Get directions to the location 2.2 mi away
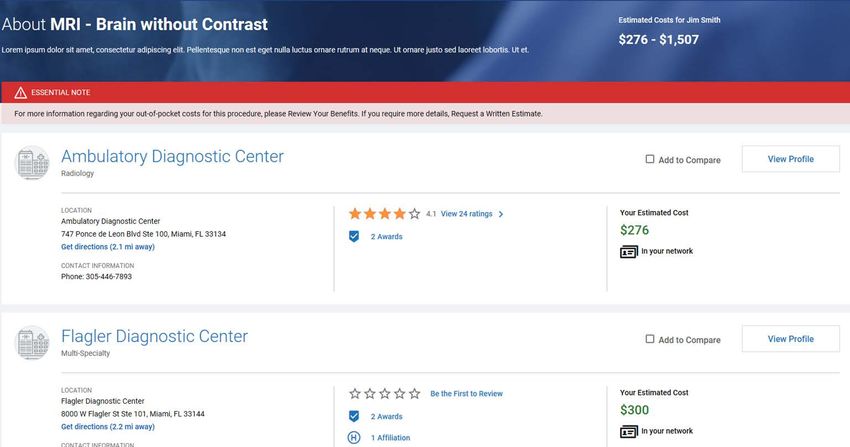This screenshot has height=447, width=850. 108,426
